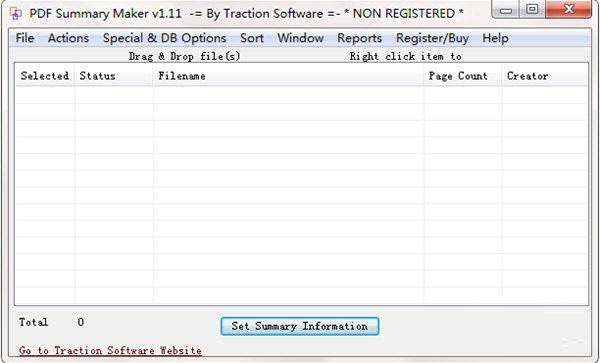Open the Reports menu
Viewport: 600px width, 363px height.
[359, 38]
